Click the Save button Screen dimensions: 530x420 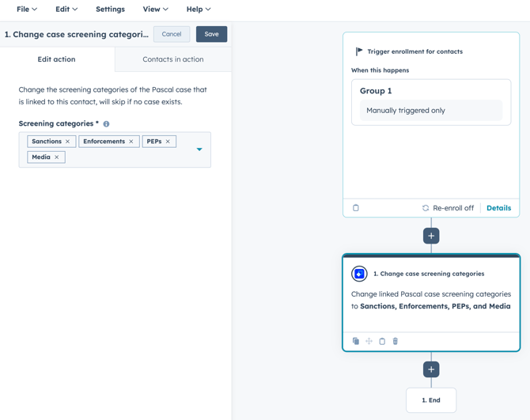211,34
